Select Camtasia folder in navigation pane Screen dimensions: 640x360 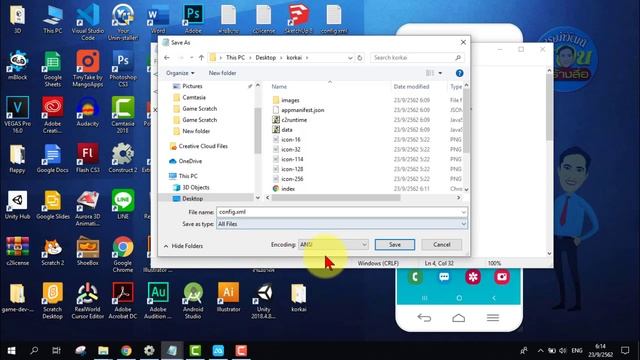194,98
